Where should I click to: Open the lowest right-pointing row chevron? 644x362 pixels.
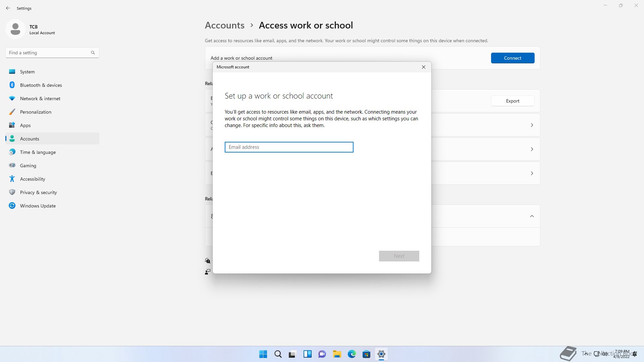point(532,173)
